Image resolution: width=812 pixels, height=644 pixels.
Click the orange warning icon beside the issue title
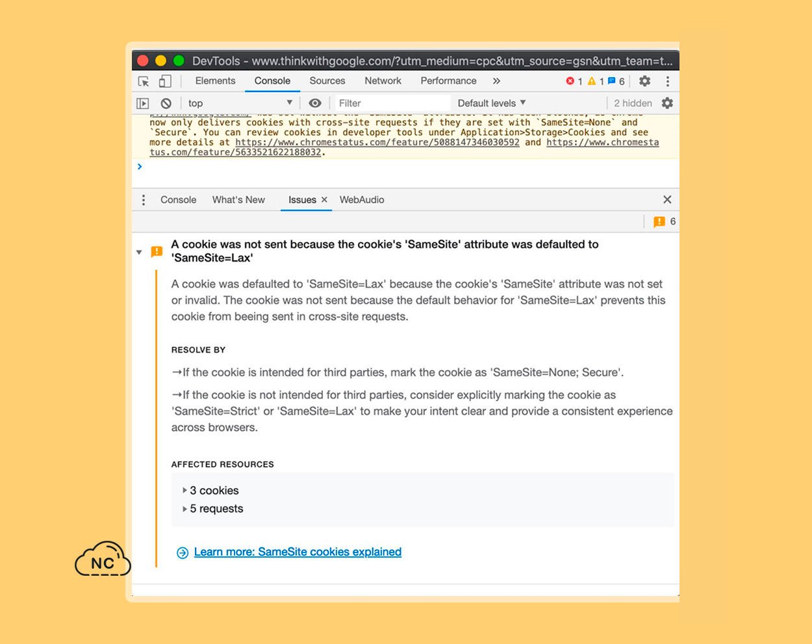tap(157, 251)
